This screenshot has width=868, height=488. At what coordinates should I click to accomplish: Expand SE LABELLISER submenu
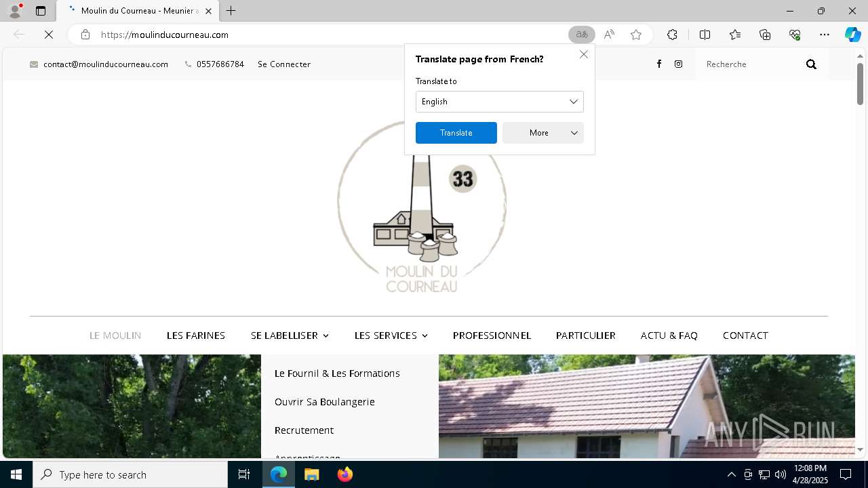(x=290, y=335)
